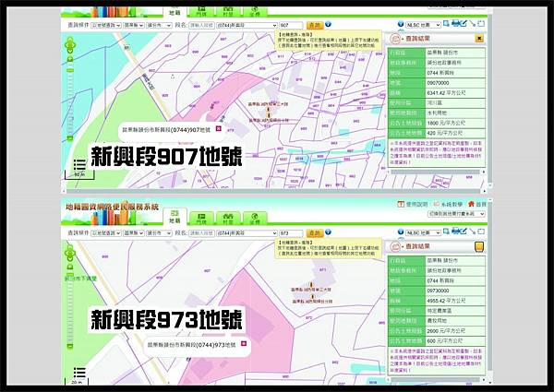Expand the 苗栗縣 county dropdown in the upper window
This screenshot has height=392, width=554.
point(134,26)
